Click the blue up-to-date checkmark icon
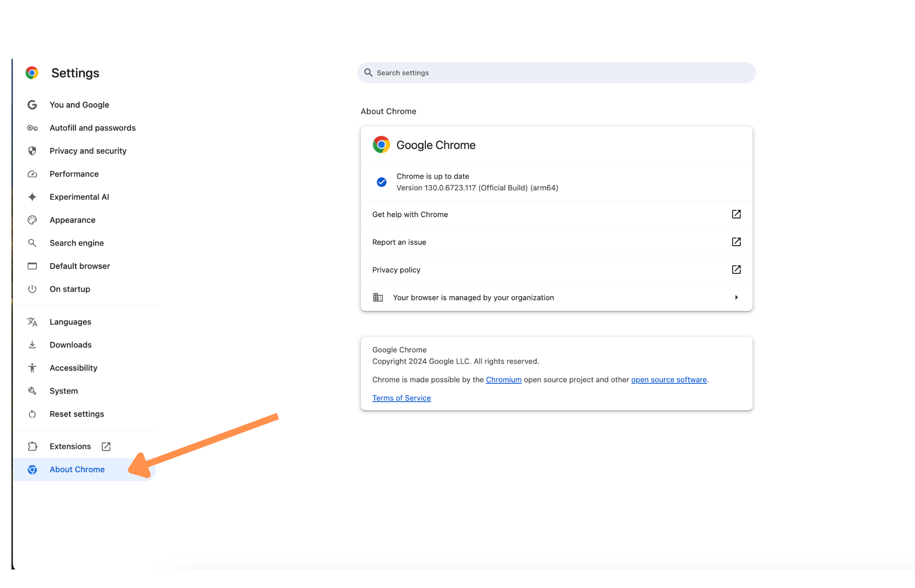Image resolution: width=915 pixels, height=588 pixels. pos(382,182)
